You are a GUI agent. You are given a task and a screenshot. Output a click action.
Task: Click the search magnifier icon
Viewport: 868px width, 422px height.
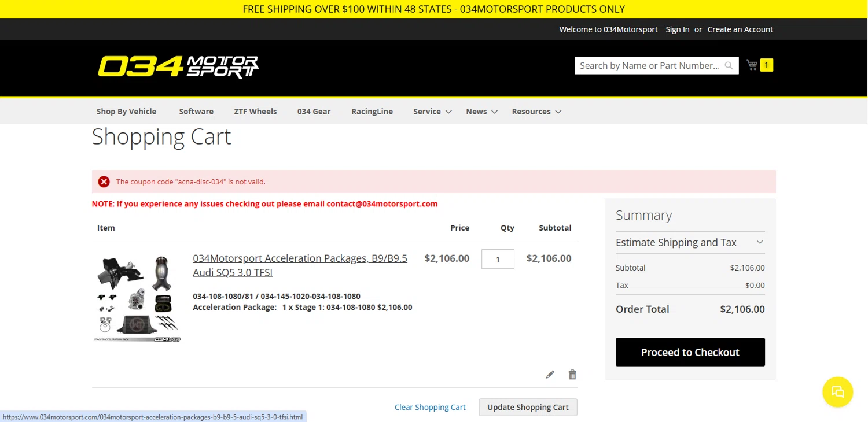click(729, 65)
